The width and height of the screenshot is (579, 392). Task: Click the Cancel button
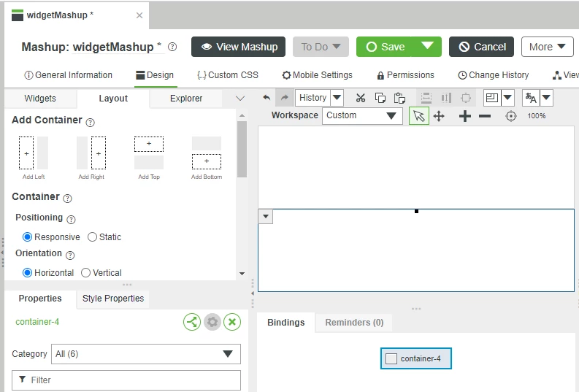coord(481,47)
